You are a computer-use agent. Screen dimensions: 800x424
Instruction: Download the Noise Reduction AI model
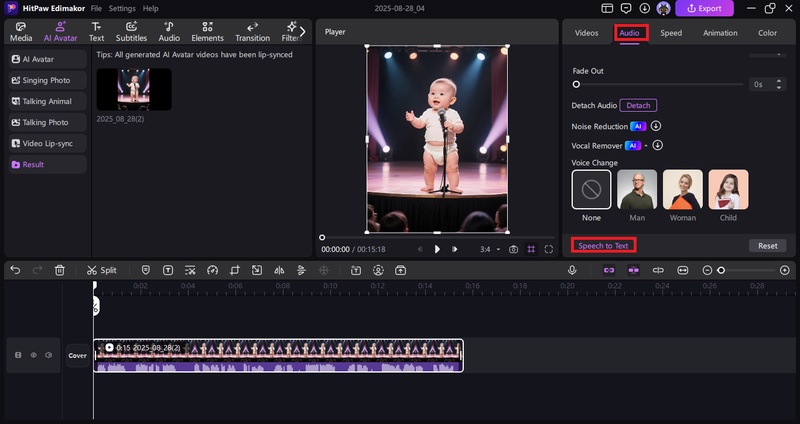656,126
